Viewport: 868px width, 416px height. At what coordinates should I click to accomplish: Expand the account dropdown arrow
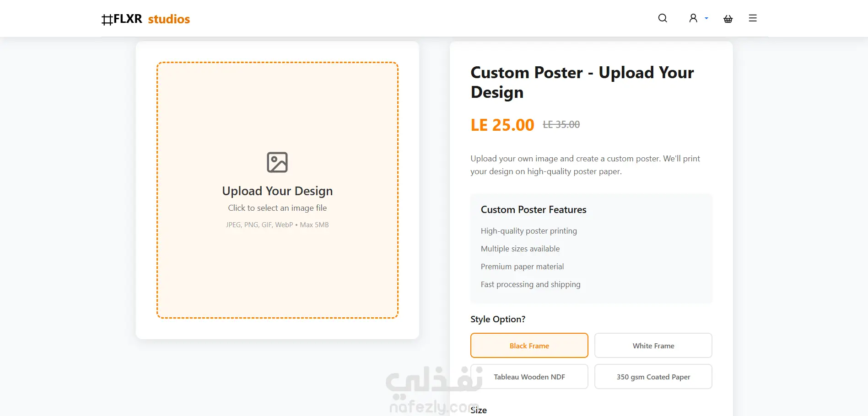click(706, 18)
